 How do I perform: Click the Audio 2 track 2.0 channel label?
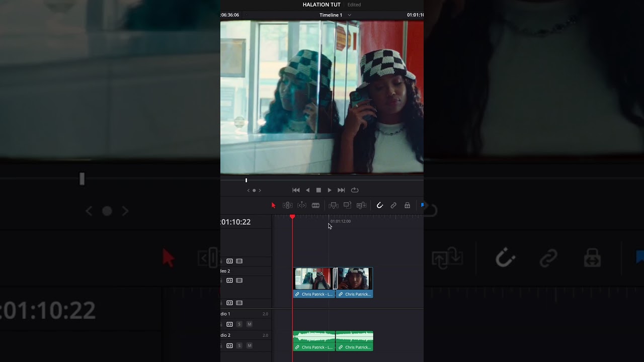pyautogui.click(x=265, y=335)
